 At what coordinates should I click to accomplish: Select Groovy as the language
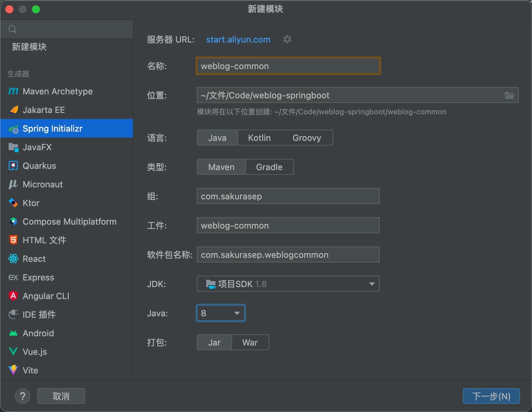(x=307, y=138)
